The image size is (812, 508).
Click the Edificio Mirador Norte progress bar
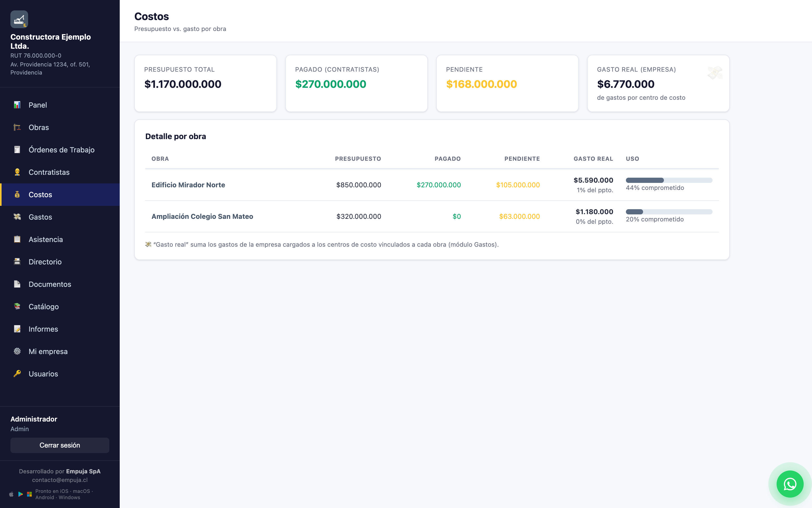coord(669,180)
